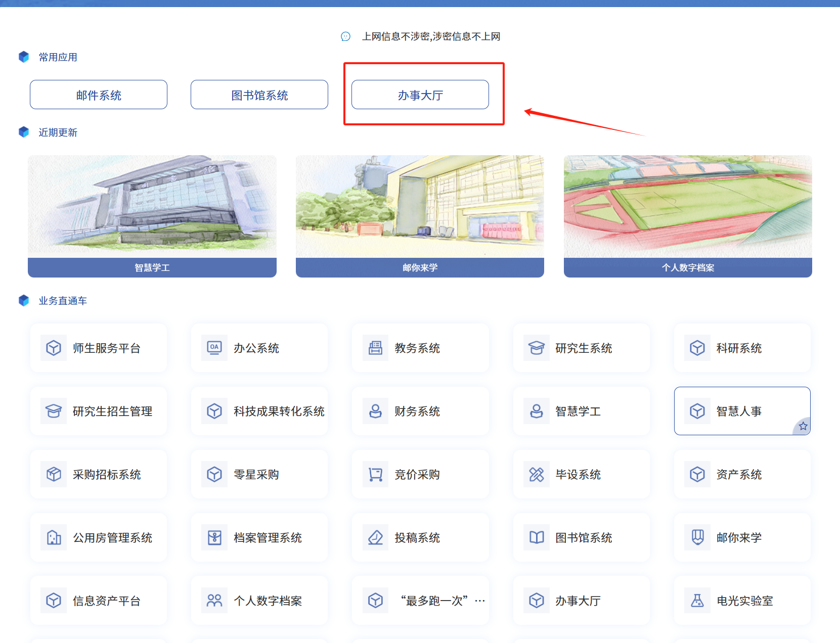Click the pencil-ruler icon for 毕设系统
The image size is (840, 643).
tap(536, 474)
